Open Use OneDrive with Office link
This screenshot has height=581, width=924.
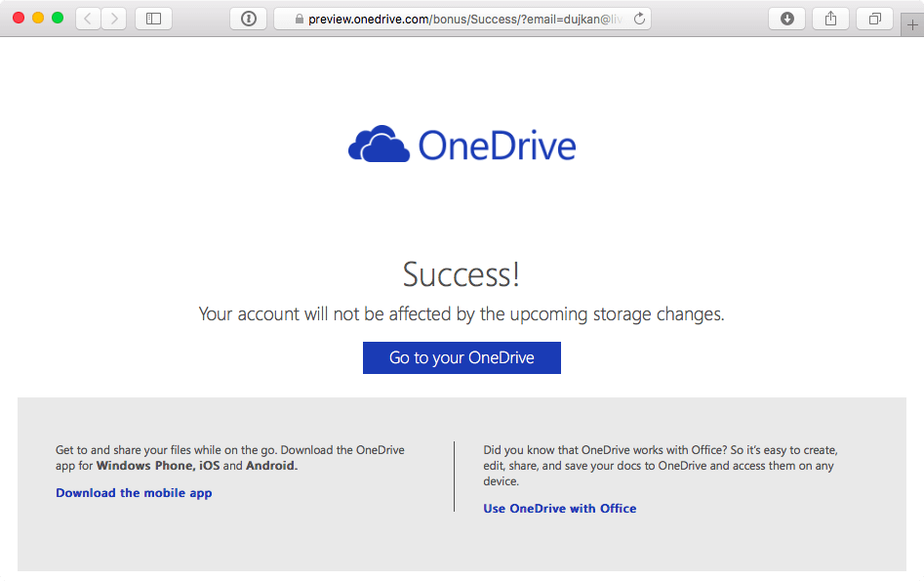pyautogui.click(x=560, y=509)
